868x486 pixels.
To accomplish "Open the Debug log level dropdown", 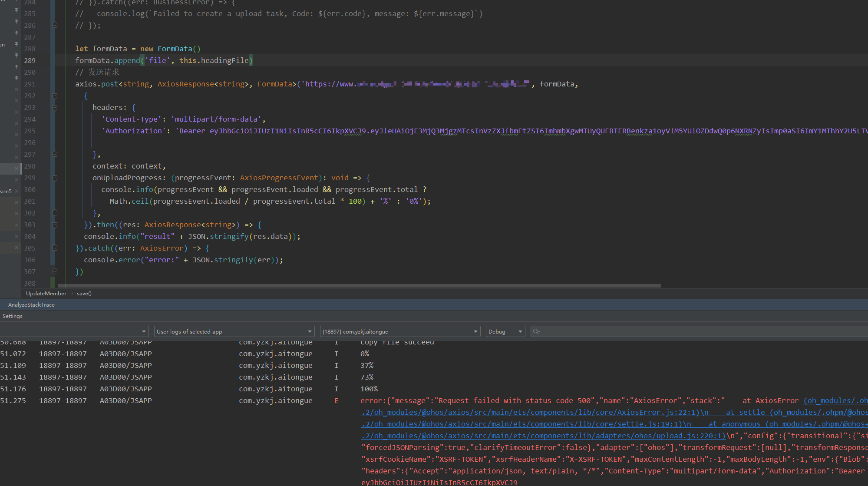I will [x=505, y=331].
